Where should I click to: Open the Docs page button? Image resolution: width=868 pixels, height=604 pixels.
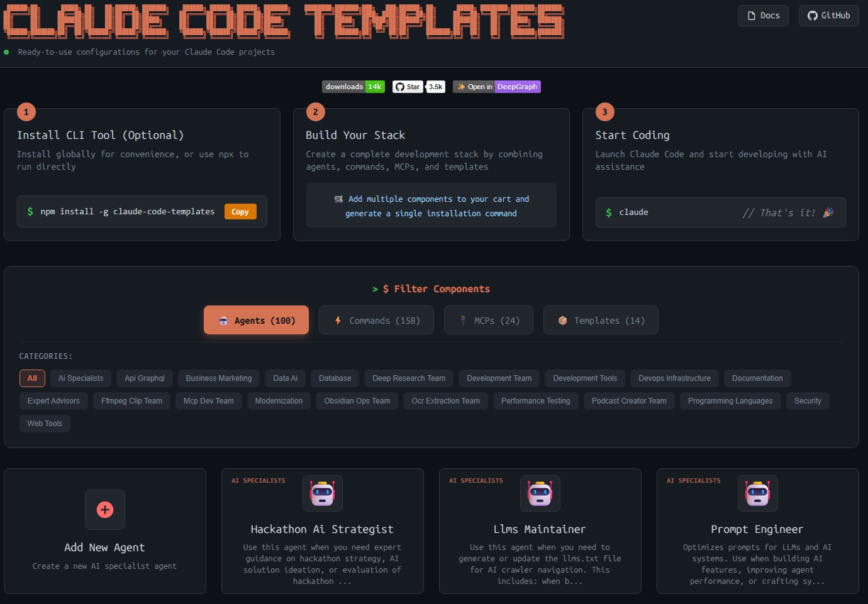(763, 16)
